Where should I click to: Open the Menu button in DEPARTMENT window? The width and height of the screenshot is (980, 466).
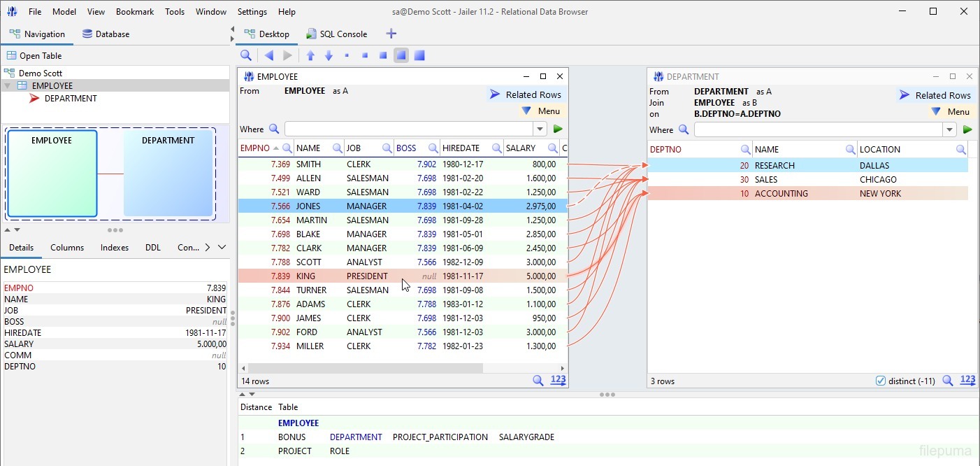point(951,111)
